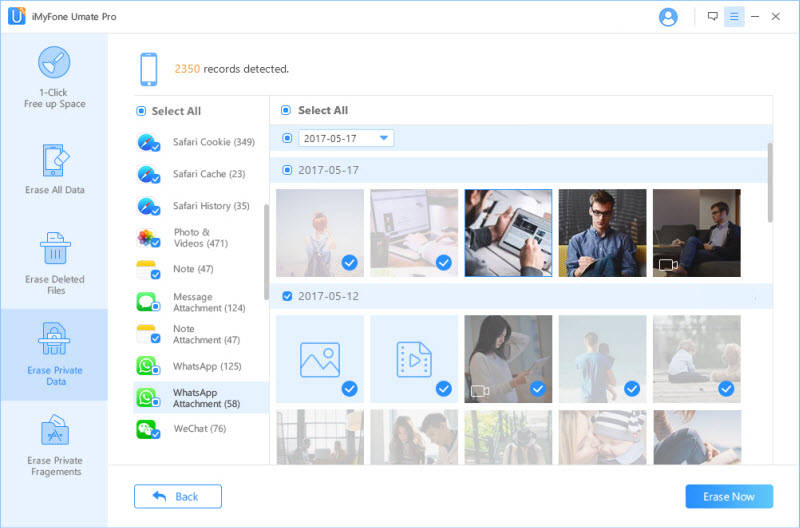Select the child with teddy bear thumbnail

697,359
